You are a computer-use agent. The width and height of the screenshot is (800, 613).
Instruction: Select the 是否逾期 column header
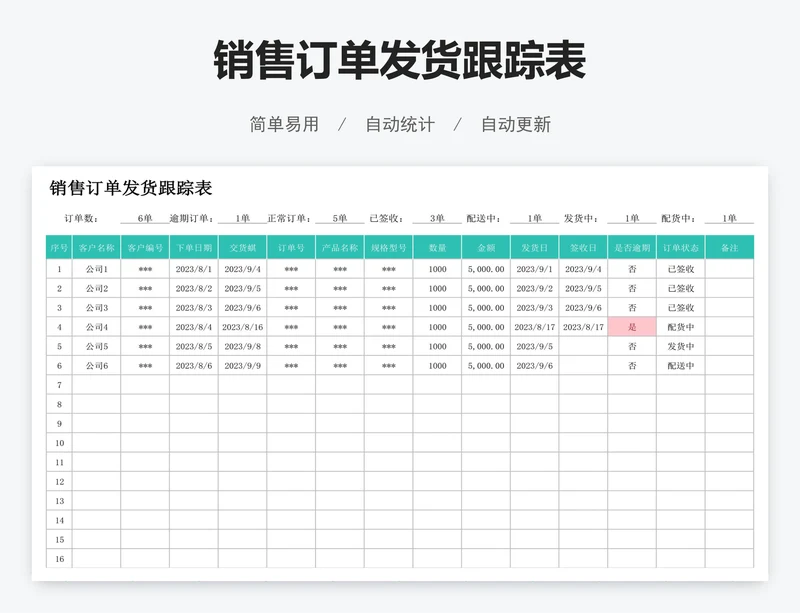pos(632,248)
